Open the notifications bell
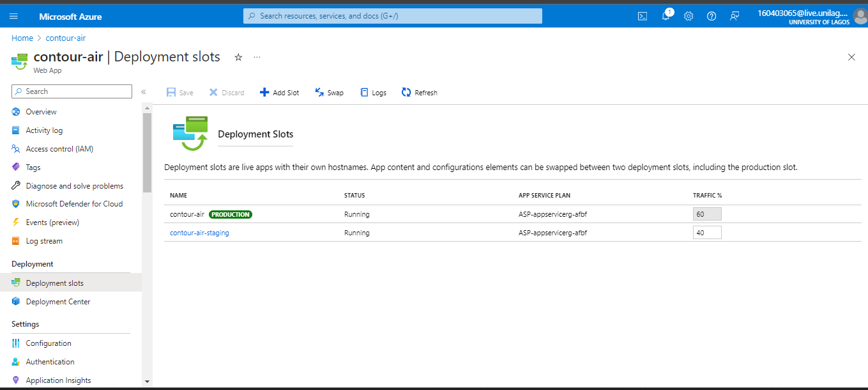Viewport: 868px width, 390px height. (666, 16)
